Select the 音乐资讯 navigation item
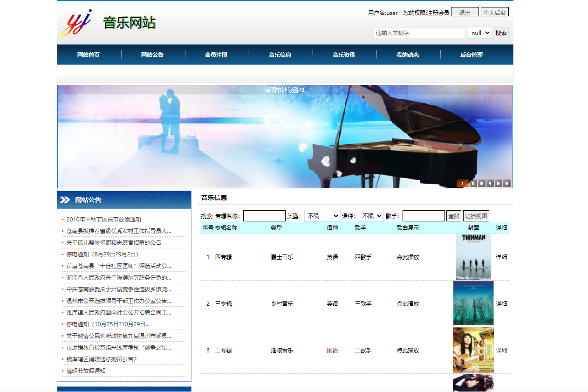Image resolution: width=588 pixels, height=392 pixels. point(344,55)
